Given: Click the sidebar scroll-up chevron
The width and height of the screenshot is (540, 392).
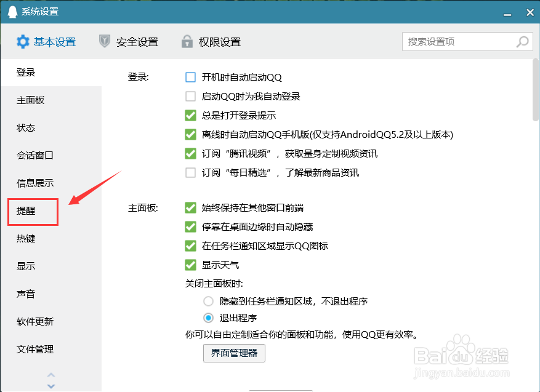Looking at the screenshot, I should click(51, 374).
